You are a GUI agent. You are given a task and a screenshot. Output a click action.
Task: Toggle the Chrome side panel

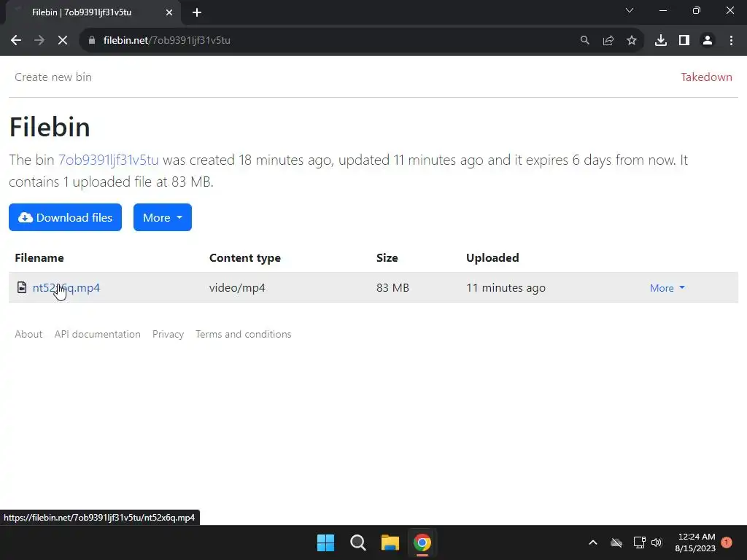tap(684, 41)
